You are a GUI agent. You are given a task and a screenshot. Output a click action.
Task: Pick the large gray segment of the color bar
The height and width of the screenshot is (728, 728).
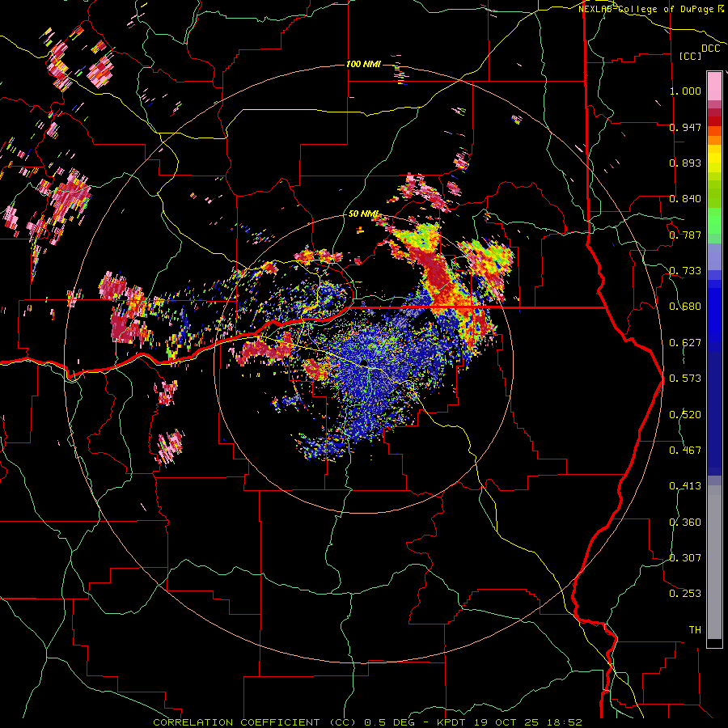[714, 562]
